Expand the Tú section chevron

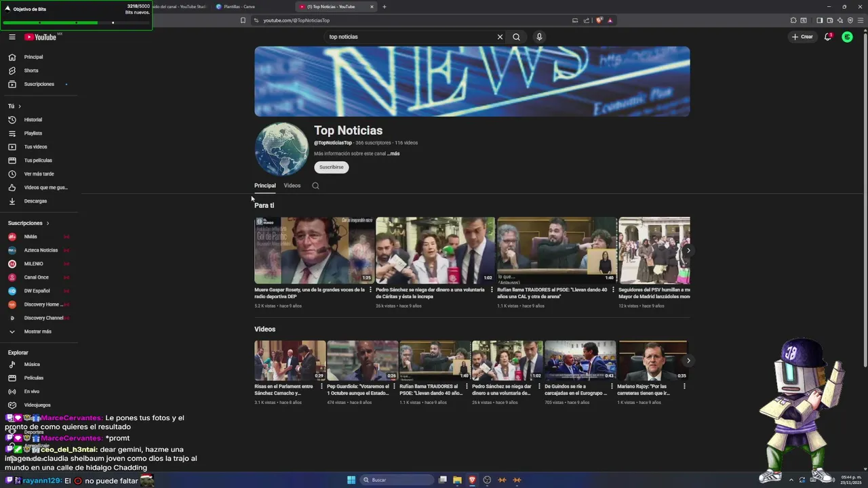[x=20, y=106]
